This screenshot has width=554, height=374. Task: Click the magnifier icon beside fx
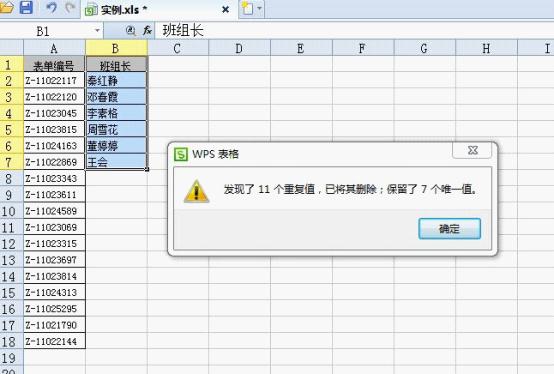pos(130,31)
